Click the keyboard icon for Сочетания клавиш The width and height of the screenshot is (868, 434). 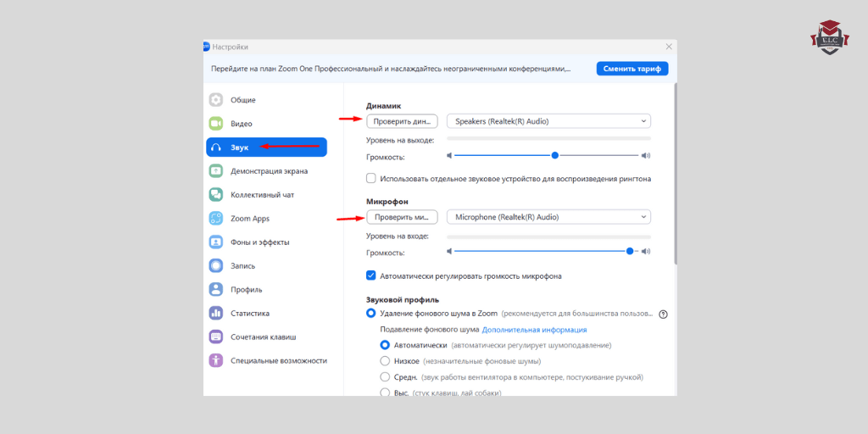[x=216, y=337]
